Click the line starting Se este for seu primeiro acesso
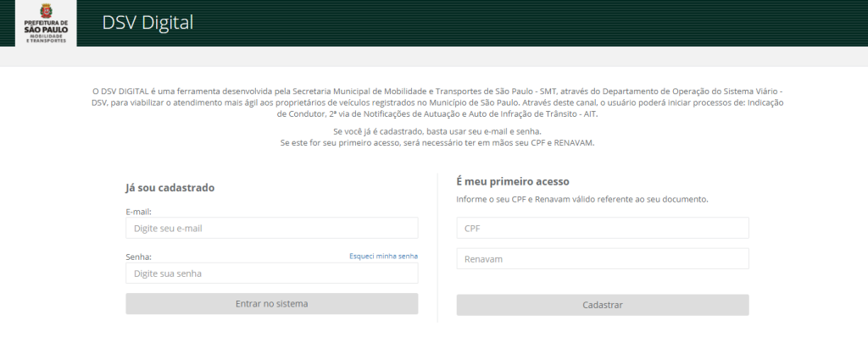Image resolution: width=868 pixels, height=337 pixels. click(437, 143)
